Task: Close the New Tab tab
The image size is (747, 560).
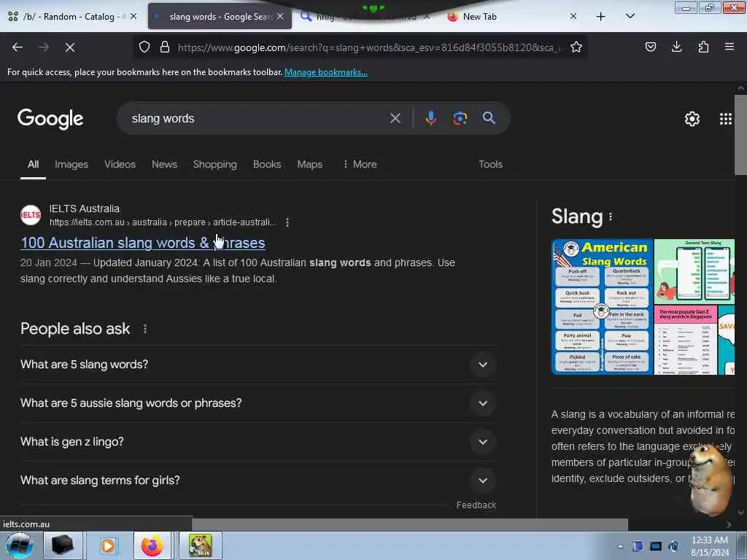Action: pos(573,16)
